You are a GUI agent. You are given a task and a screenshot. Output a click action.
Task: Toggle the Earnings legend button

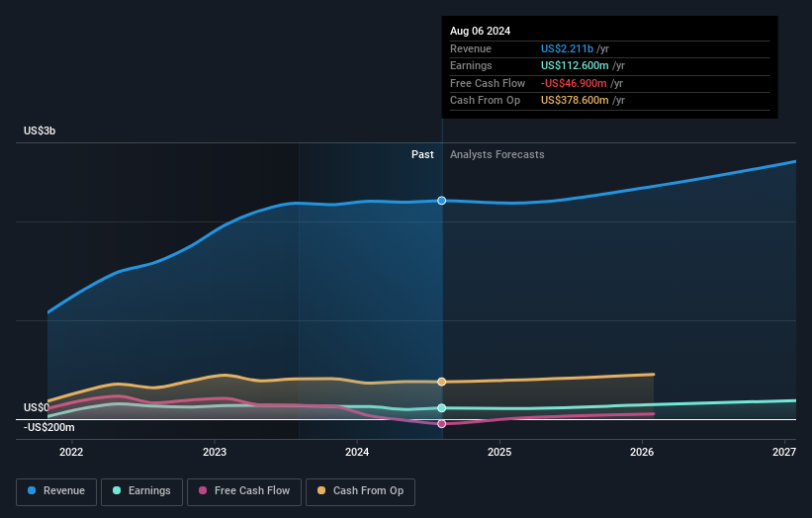[141, 491]
